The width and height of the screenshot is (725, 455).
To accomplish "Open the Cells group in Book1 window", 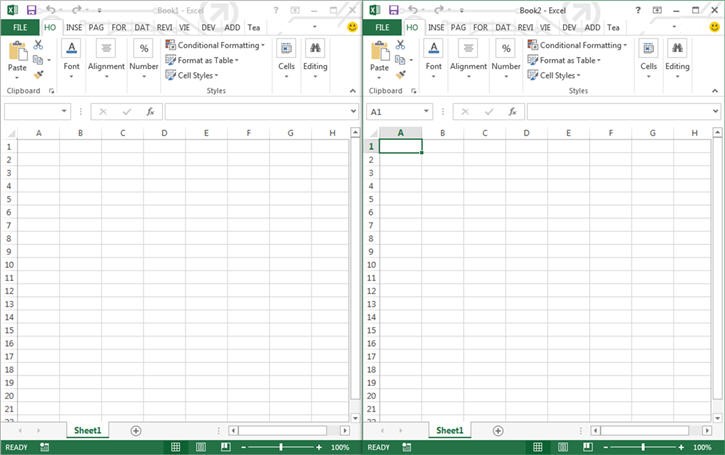I will point(286,59).
